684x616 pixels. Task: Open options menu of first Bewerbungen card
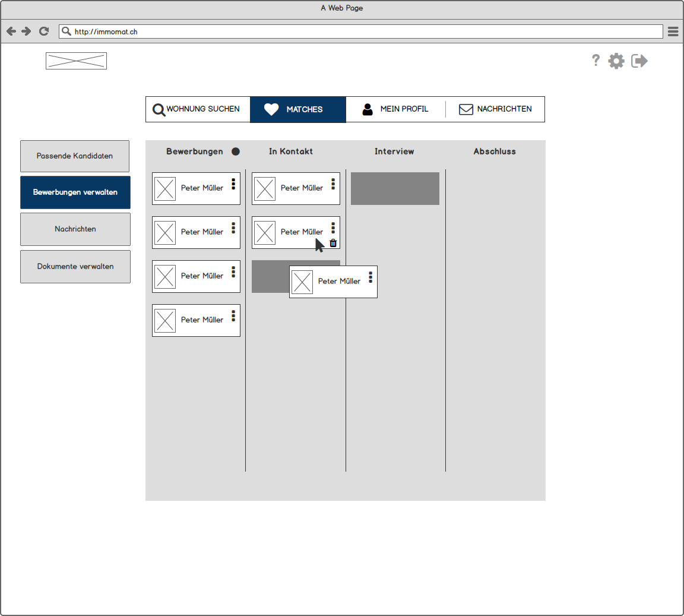point(233,184)
